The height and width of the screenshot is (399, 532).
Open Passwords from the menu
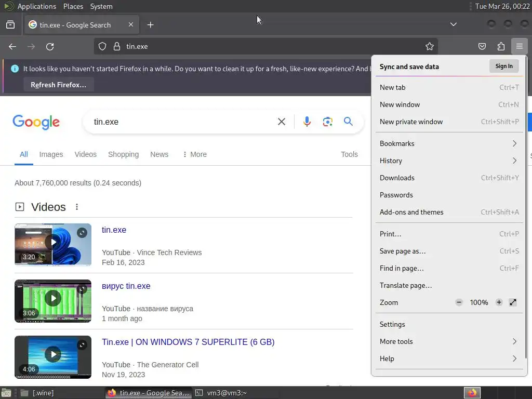pyautogui.click(x=449, y=195)
